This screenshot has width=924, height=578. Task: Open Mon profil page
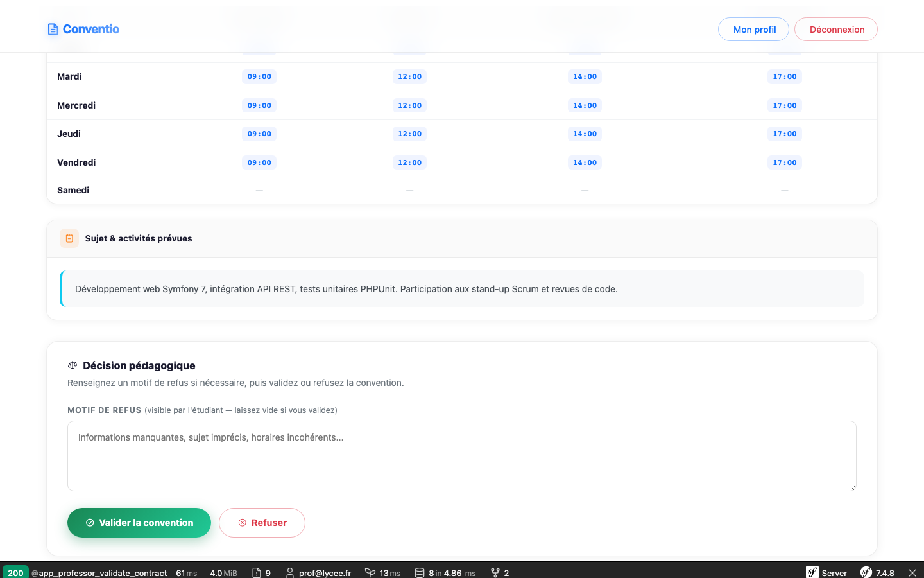pyautogui.click(x=753, y=30)
